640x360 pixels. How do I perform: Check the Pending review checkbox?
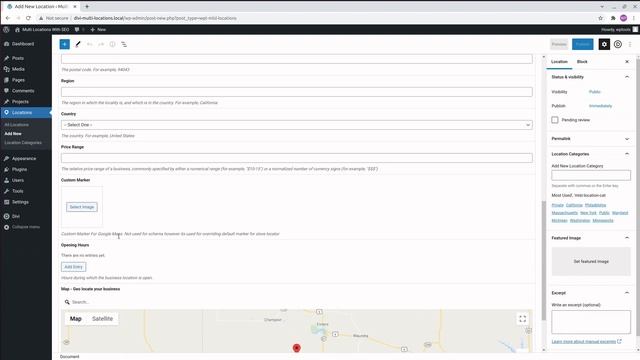555,120
